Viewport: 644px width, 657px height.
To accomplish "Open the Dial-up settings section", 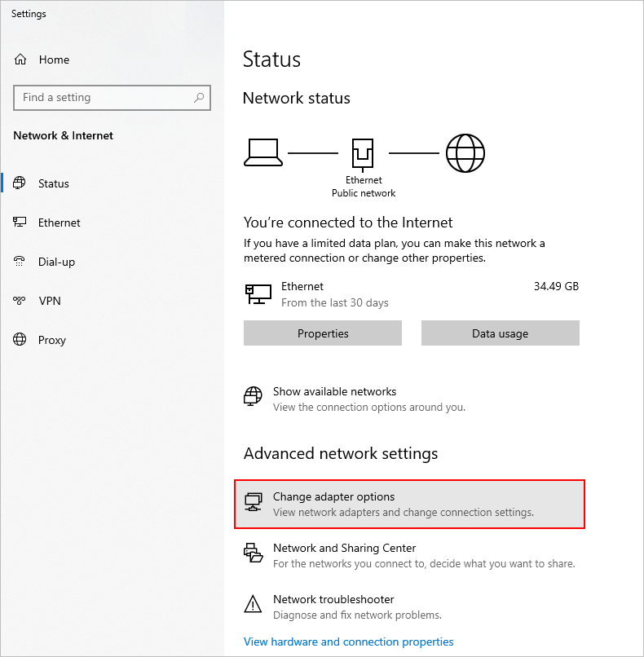I will [x=56, y=262].
